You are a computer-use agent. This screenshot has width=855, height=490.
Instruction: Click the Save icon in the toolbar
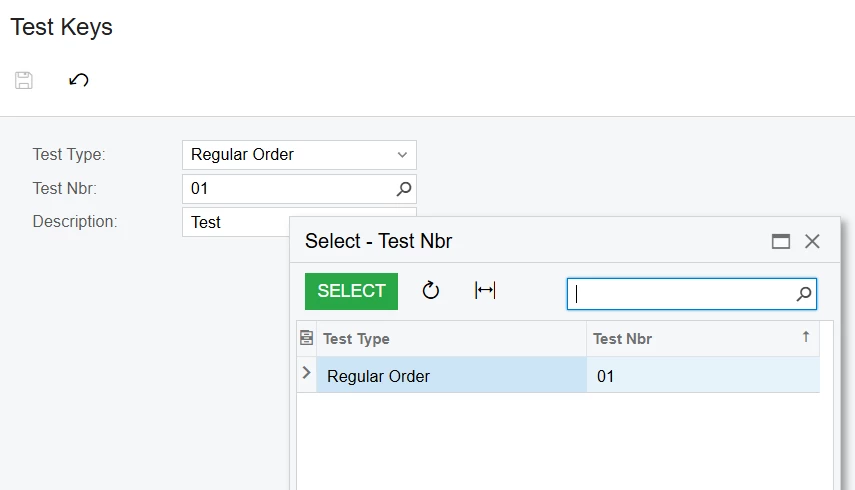tap(24, 80)
